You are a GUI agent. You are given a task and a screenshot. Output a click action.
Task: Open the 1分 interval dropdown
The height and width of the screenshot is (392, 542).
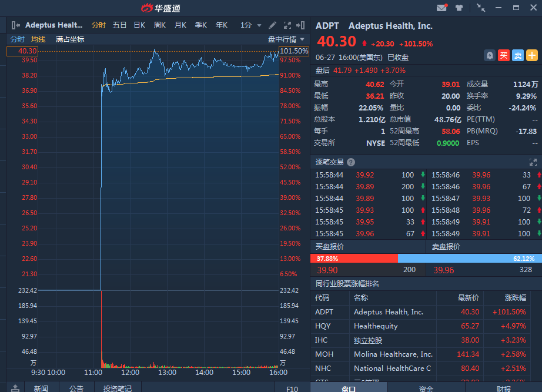click(x=251, y=25)
